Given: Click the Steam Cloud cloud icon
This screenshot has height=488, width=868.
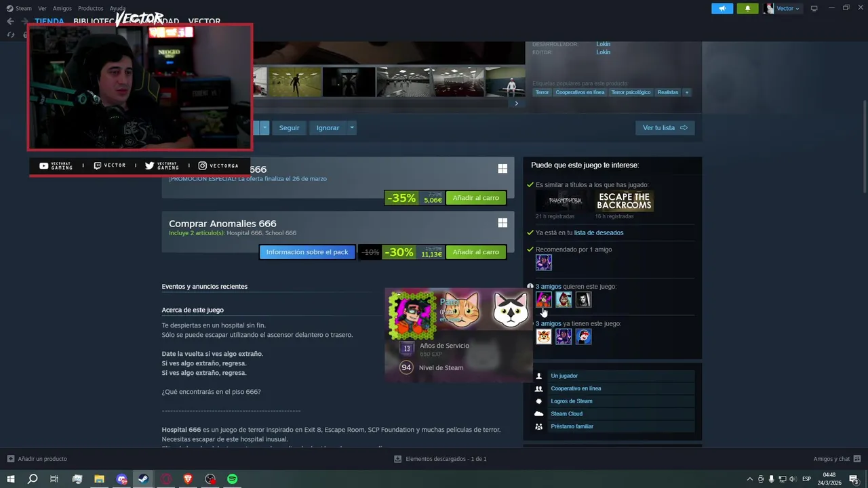Looking at the screenshot, I should click(x=539, y=413).
